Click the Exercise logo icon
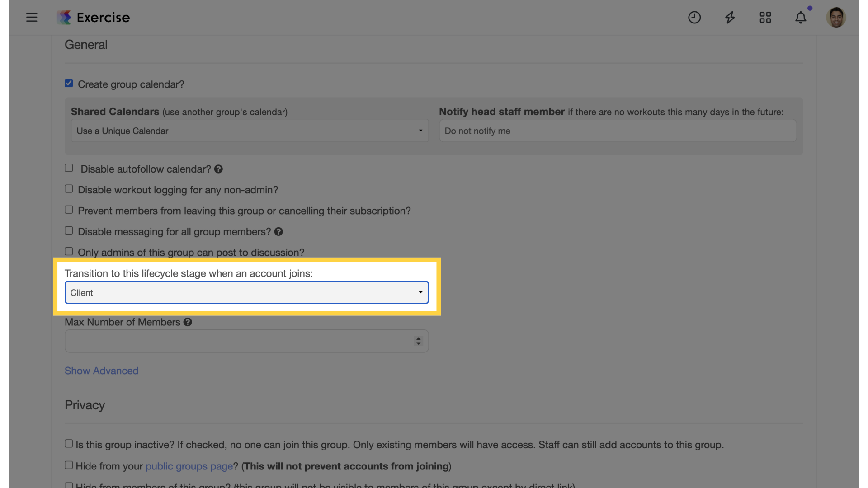Viewport: 868px width, 488px height. pyautogui.click(x=64, y=18)
